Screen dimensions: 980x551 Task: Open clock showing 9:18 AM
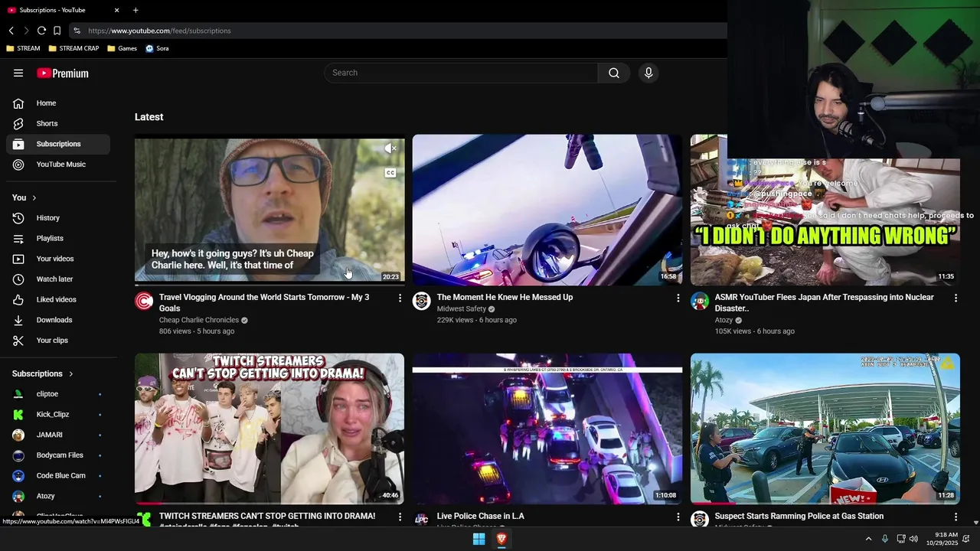pyautogui.click(x=942, y=539)
